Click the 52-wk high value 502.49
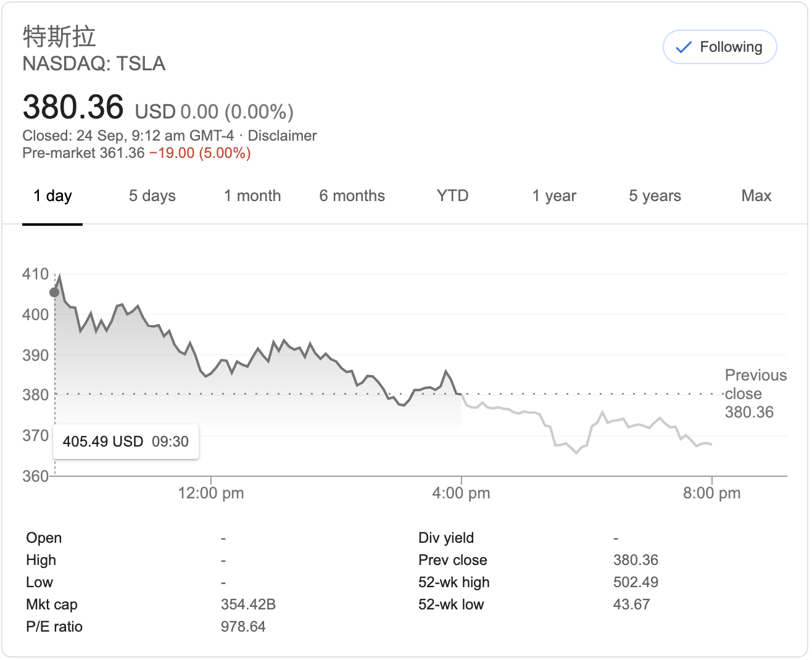Screen dimensions: 812x660 tap(636, 582)
